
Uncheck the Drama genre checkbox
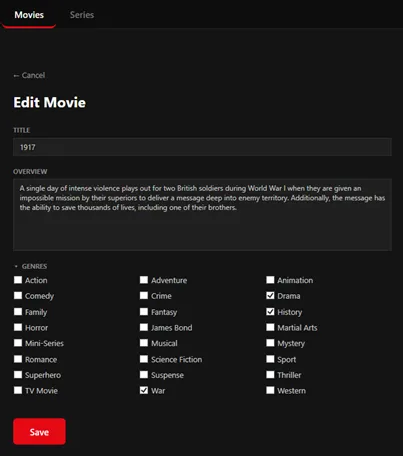270,295
